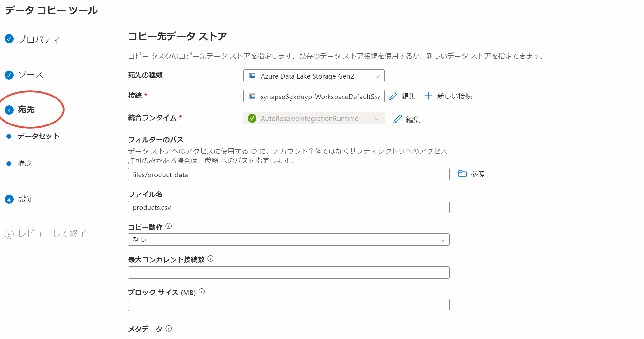This screenshot has width=644, height=339.
Task: Open the 宛先の種類 dropdown
Action: pos(377,76)
